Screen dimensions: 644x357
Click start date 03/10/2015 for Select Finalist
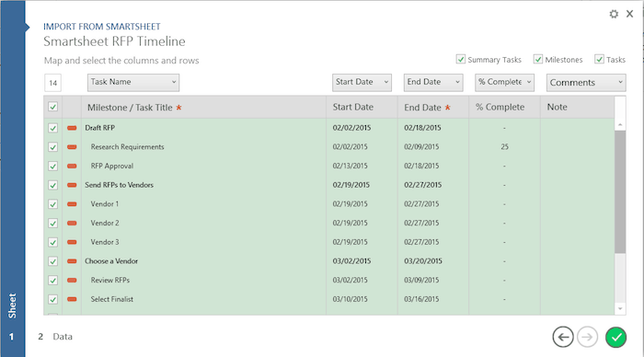(350, 299)
